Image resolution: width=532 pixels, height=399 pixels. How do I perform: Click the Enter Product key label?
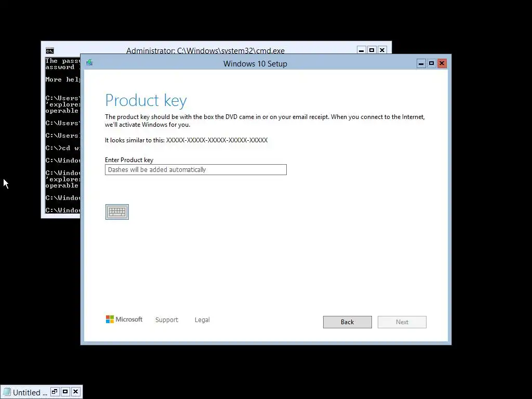[x=129, y=160]
